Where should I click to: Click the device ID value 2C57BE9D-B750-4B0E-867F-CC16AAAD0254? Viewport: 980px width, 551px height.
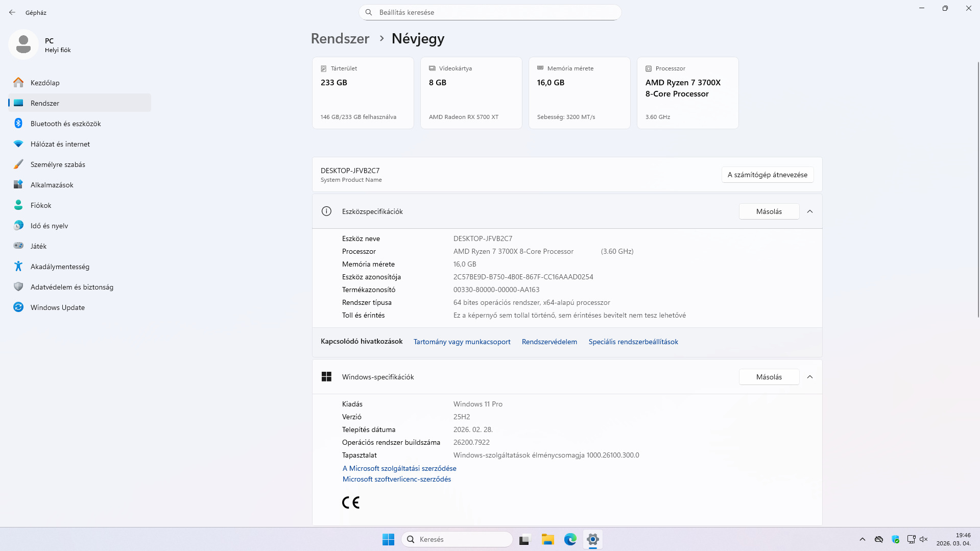[x=523, y=277]
